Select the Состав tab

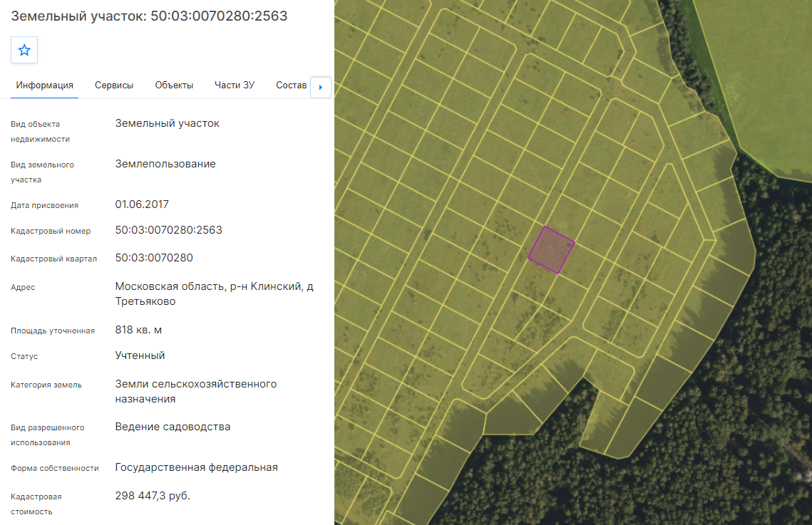tap(291, 85)
